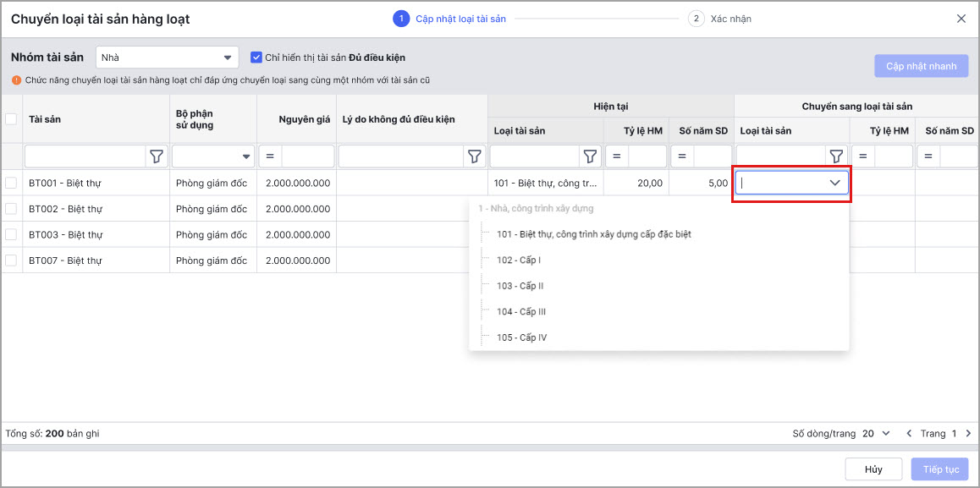Click filter icon under target Loại tài sản
Screen dimensions: 980x488
836,156
